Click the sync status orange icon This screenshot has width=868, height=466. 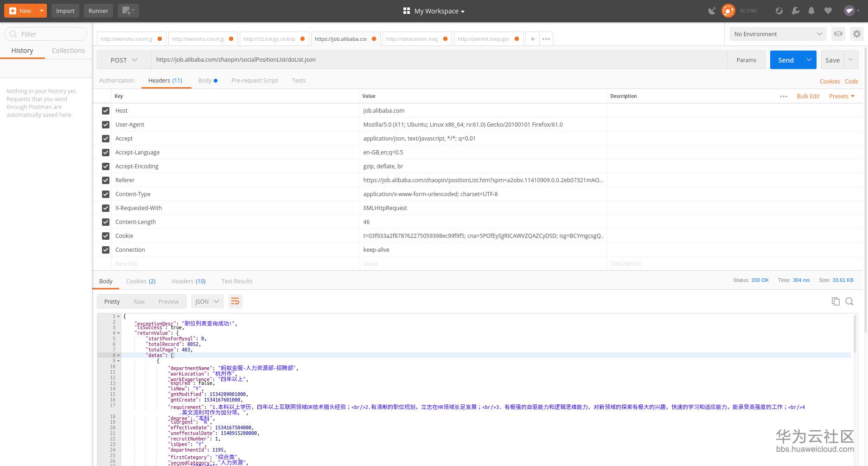point(728,11)
